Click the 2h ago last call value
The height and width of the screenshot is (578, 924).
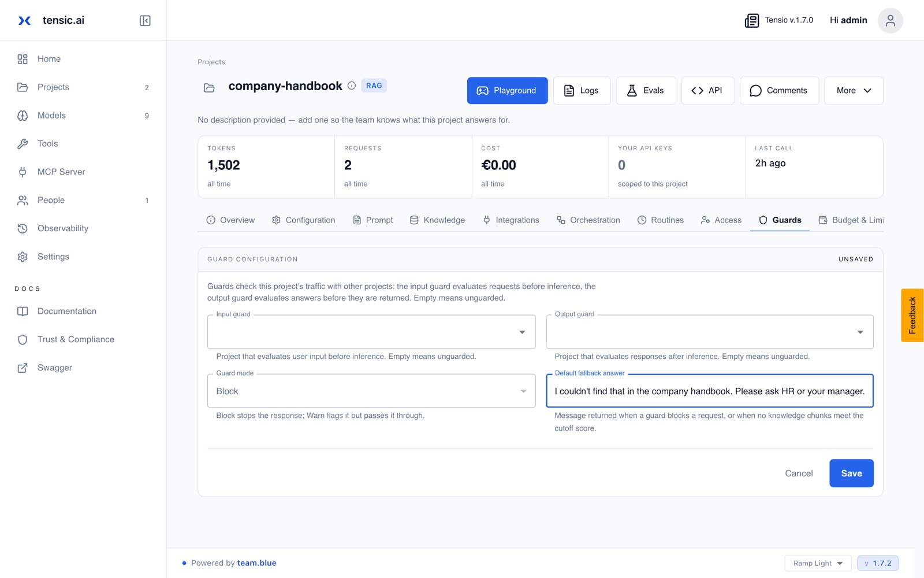click(x=770, y=164)
